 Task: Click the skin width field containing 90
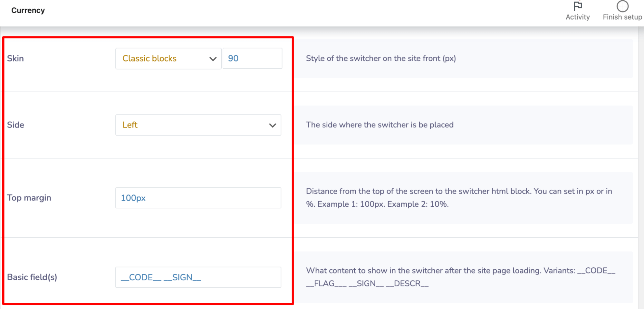(x=252, y=58)
